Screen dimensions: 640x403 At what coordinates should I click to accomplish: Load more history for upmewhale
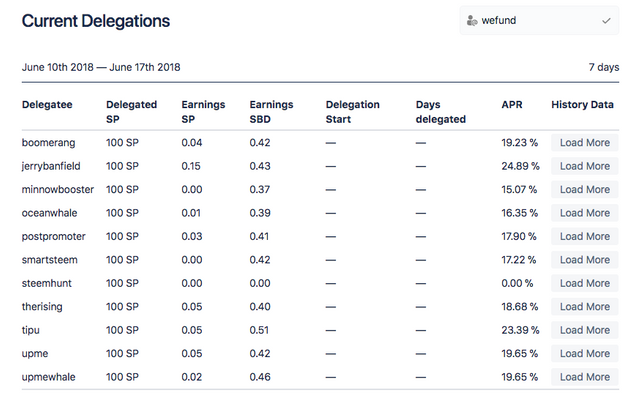(584, 377)
